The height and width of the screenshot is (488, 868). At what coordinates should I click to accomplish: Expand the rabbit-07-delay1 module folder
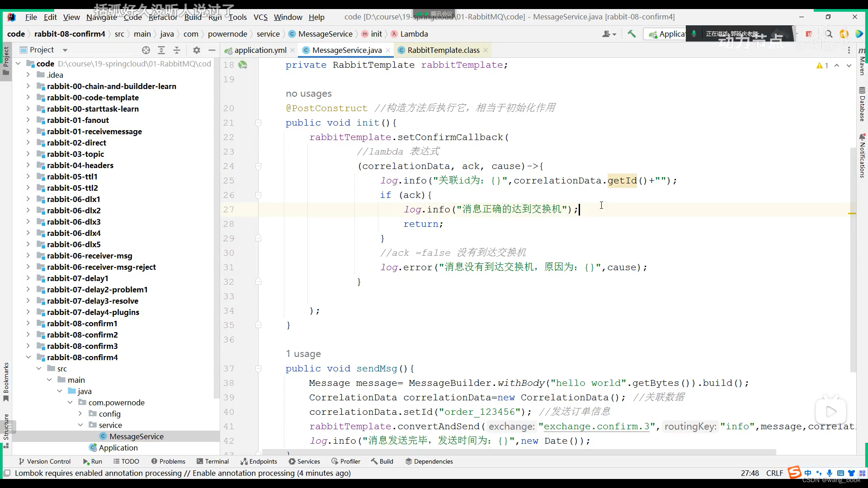pyautogui.click(x=28, y=278)
